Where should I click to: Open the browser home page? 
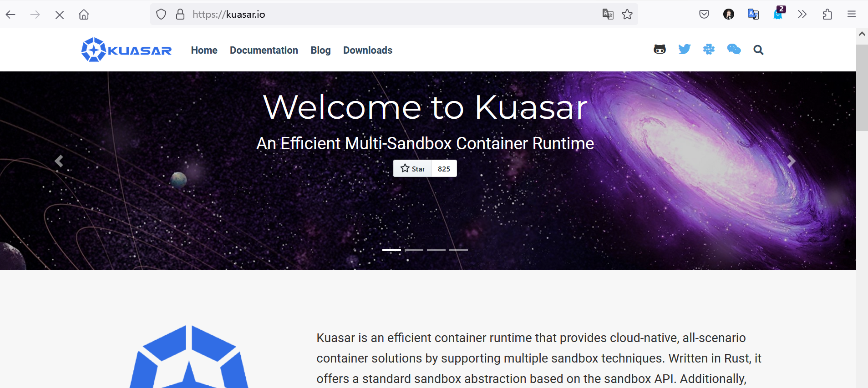coord(84,15)
